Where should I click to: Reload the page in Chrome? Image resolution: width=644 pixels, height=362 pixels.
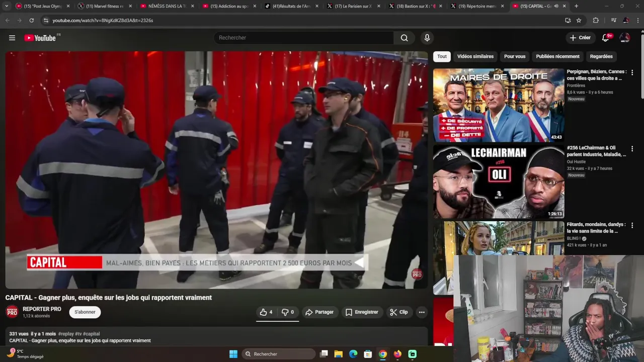31,20
